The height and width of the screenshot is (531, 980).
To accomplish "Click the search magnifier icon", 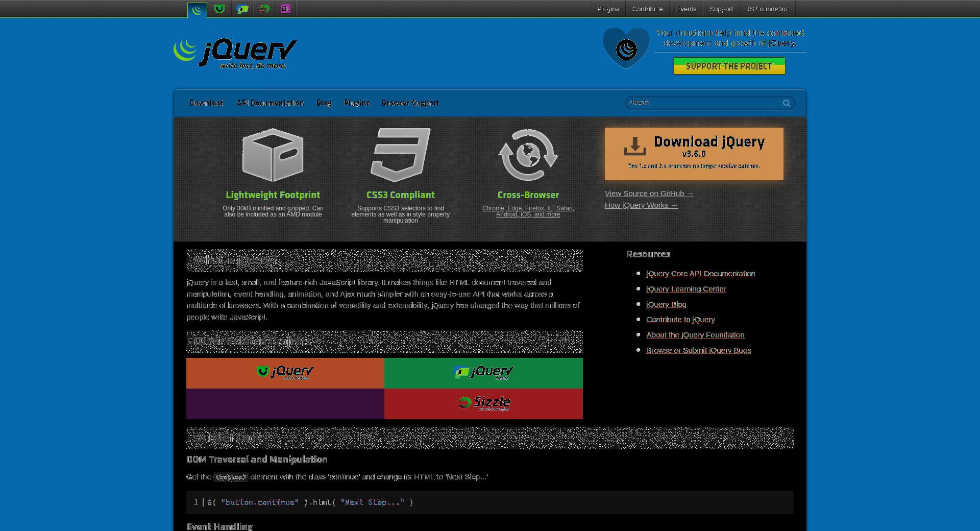I will click(787, 103).
